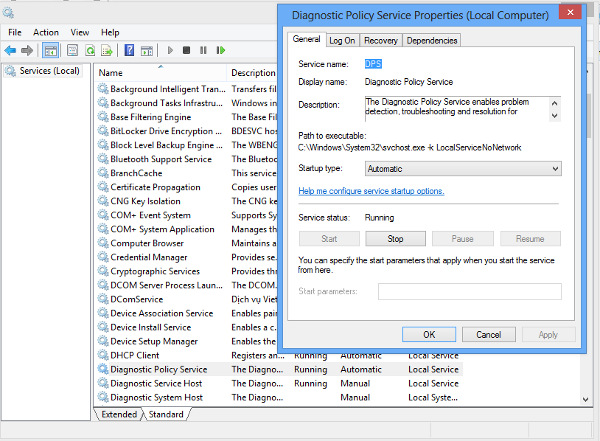Click the OK button

(429, 335)
